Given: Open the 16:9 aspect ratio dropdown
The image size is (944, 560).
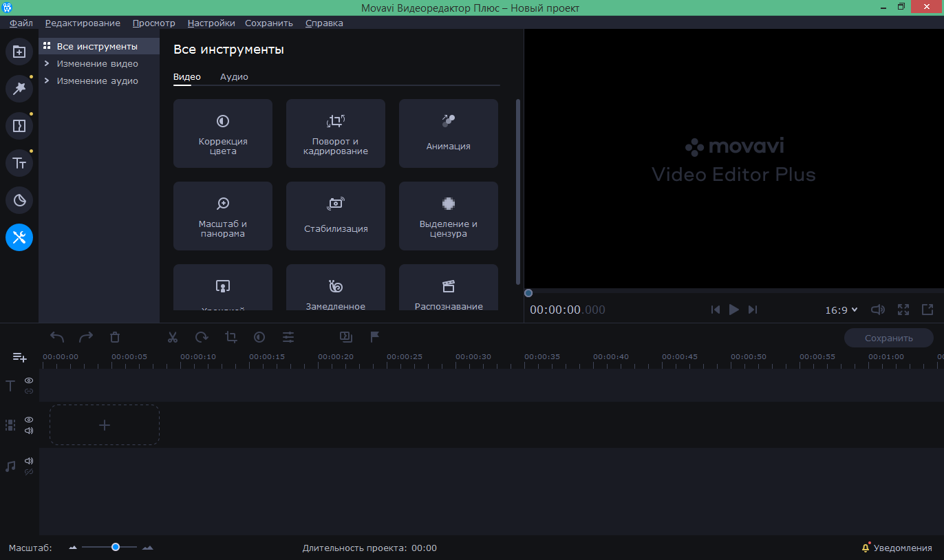Looking at the screenshot, I should pos(840,310).
